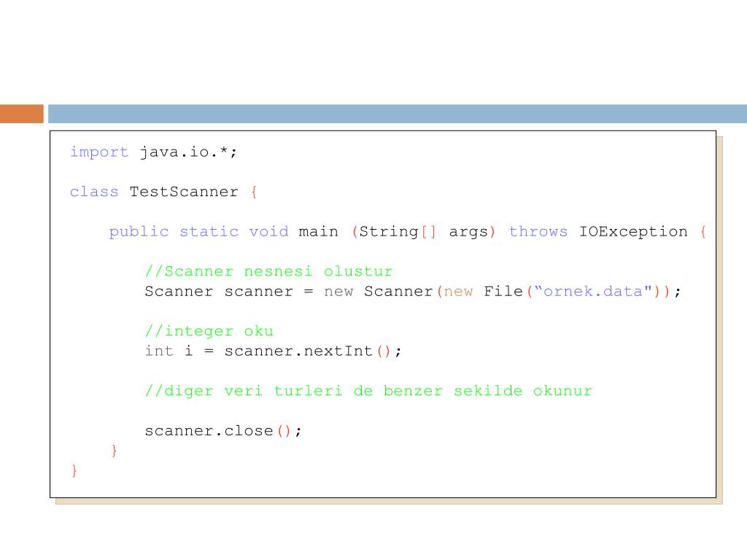The width and height of the screenshot is (747, 560).
Task: Click the 'int i = scanner.nextInt();' line
Action: coord(274,351)
